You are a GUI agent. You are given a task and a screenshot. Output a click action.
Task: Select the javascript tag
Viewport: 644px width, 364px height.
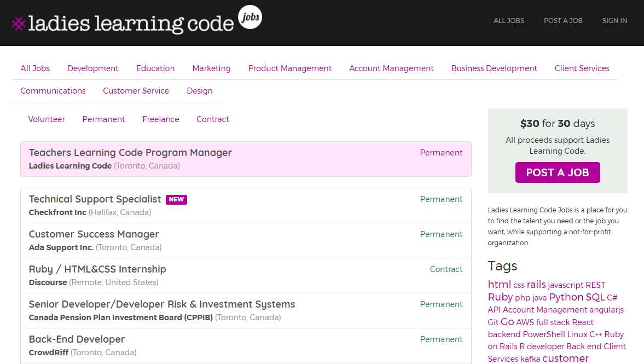(566, 286)
